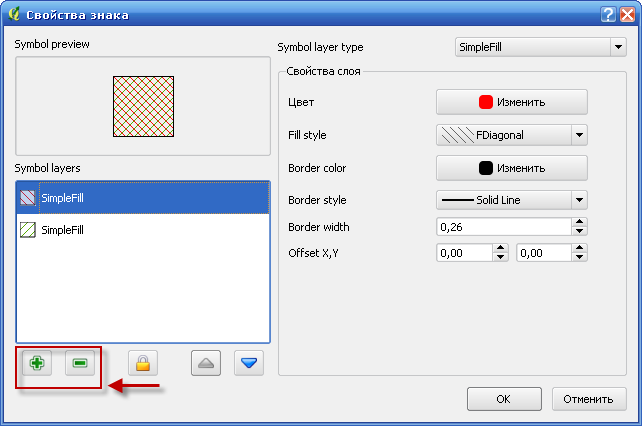Change the black border color

(511, 168)
